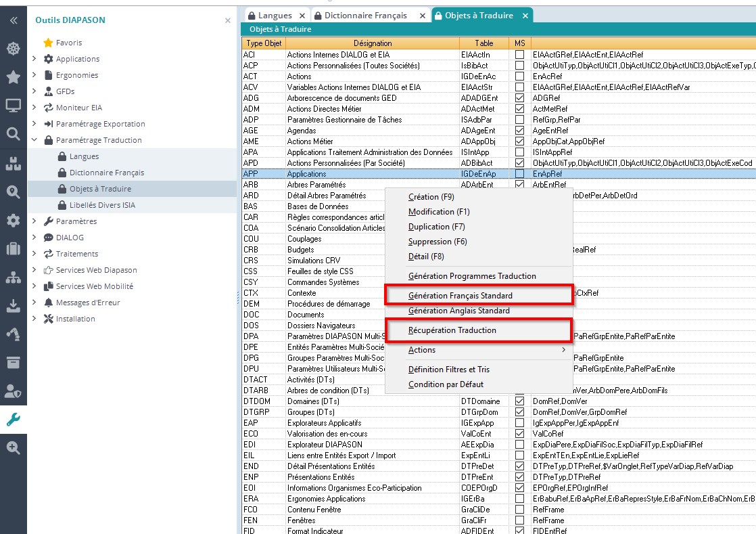The height and width of the screenshot is (534, 756).
Task: Switch to the Dictionnaire Français tab
Action: coord(365,15)
